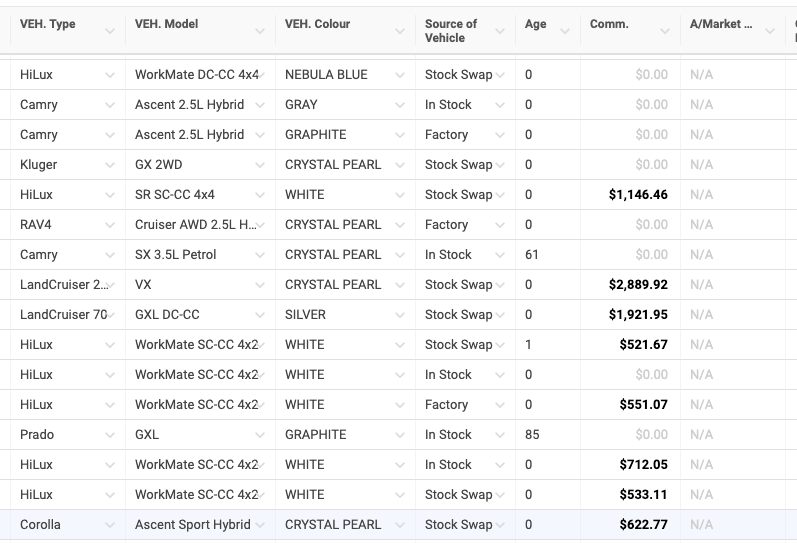Image resolution: width=797 pixels, height=543 pixels.
Task: Open source dropdown for age 85 Prado
Action: [x=500, y=435]
